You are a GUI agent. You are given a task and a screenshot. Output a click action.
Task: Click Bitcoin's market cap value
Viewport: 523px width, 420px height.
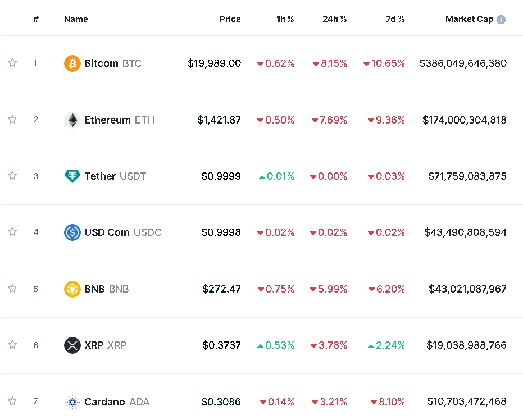462,63
